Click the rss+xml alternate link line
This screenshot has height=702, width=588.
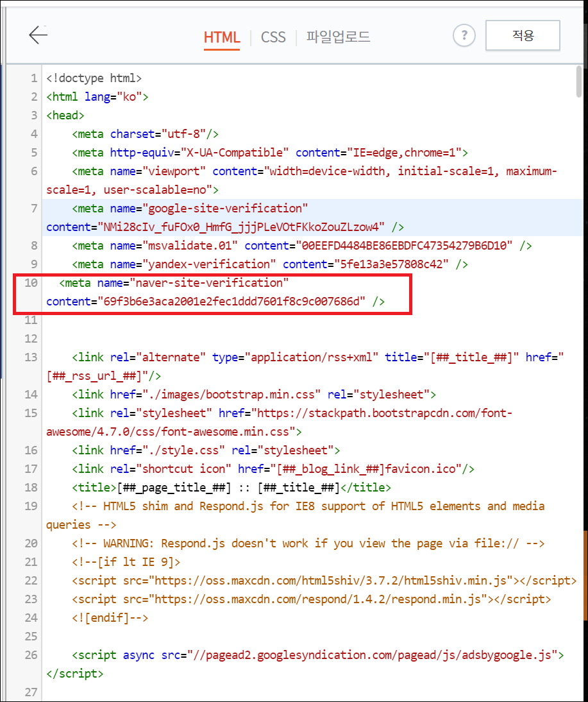point(317,357)
